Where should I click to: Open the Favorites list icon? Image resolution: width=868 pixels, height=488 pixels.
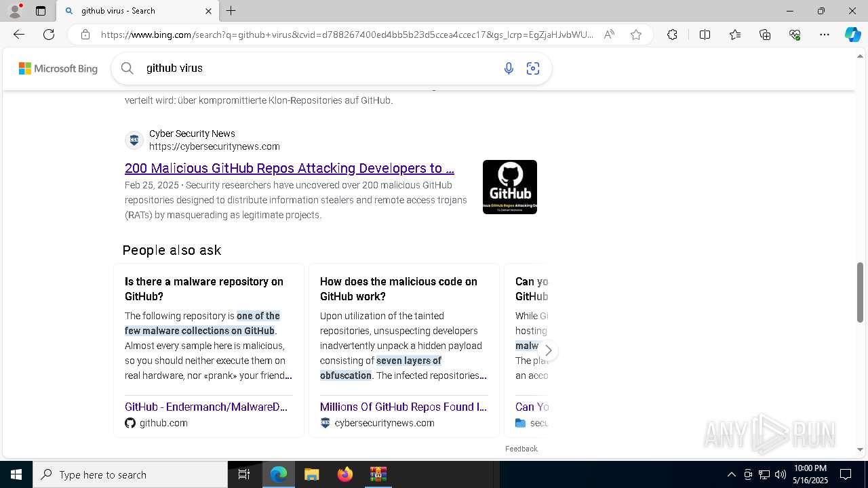735,35
